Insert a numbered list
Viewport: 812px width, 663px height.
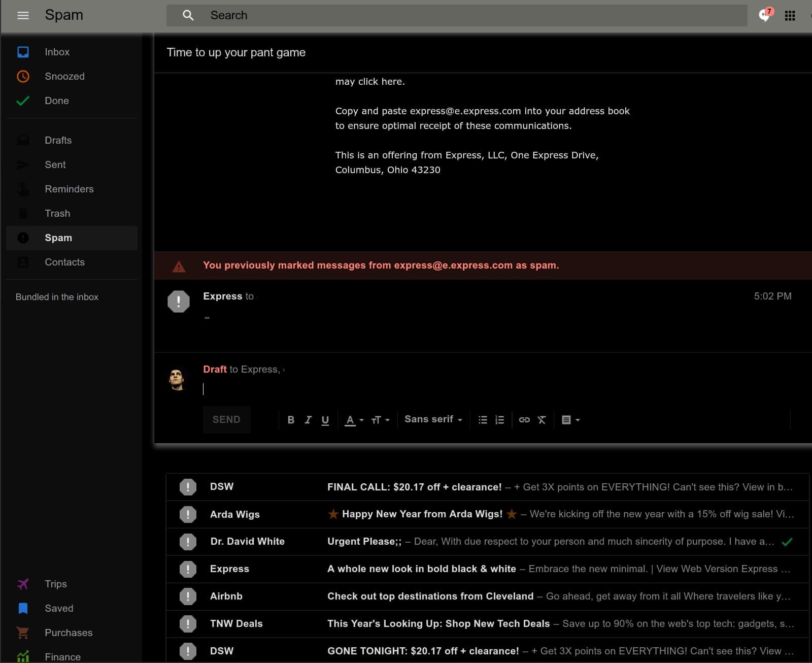click(x=500, y=420)
